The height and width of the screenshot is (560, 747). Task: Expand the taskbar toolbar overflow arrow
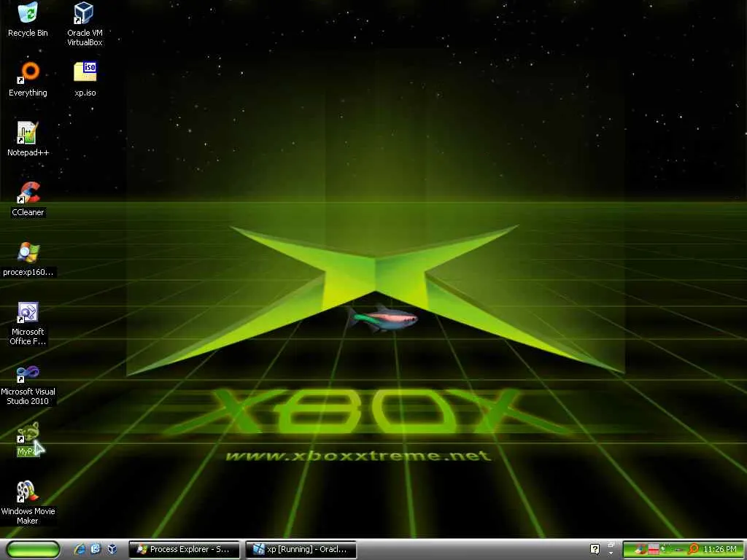(611, 553)
